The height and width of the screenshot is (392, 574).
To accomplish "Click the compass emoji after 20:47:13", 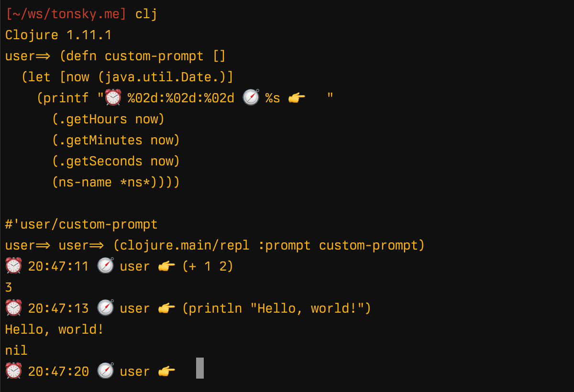I will coord(105,308).
